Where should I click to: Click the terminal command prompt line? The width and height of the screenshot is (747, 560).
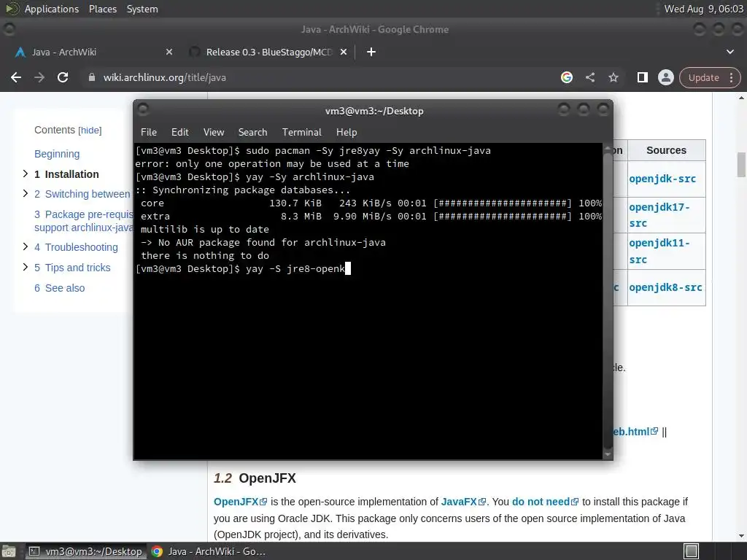tap(243, 268)
